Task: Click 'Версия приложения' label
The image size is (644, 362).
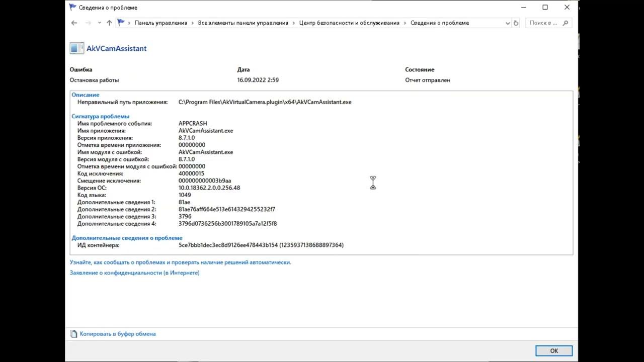Action: tap(105, 138)
